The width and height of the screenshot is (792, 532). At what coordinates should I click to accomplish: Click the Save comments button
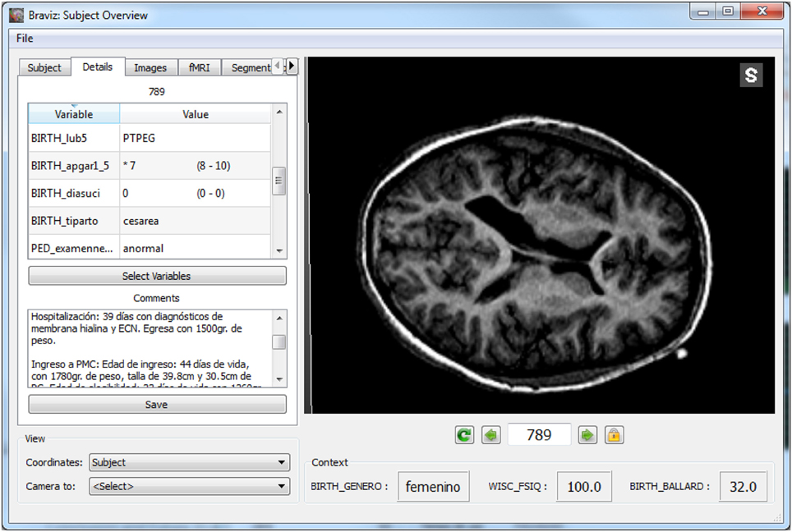[157, 404]
